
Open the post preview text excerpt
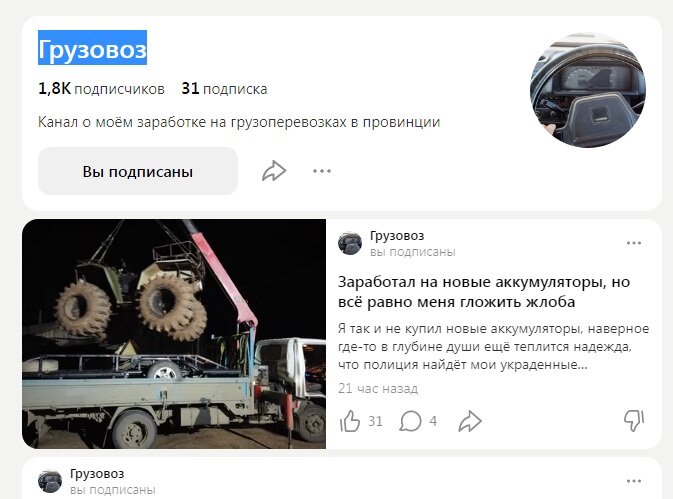coord(493,347)
